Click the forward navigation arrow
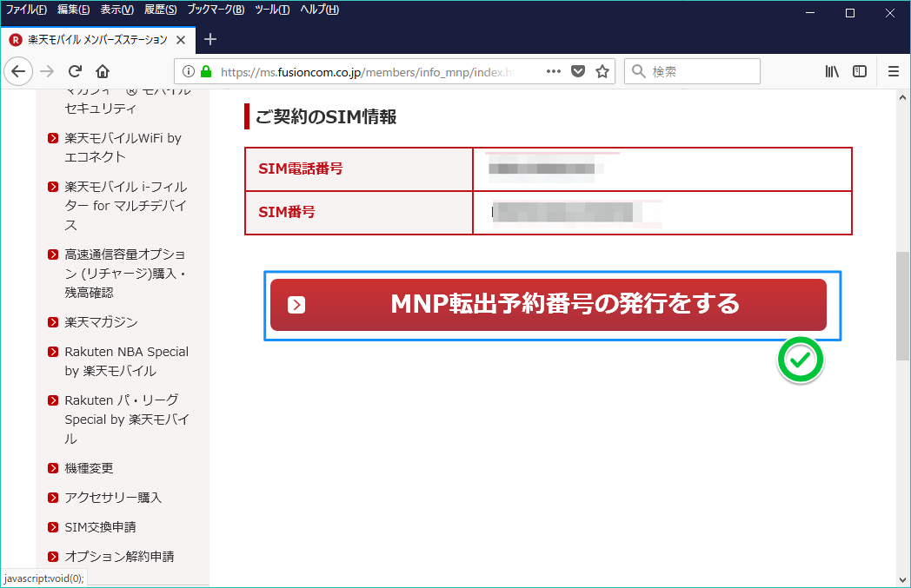 click(47, 71)
